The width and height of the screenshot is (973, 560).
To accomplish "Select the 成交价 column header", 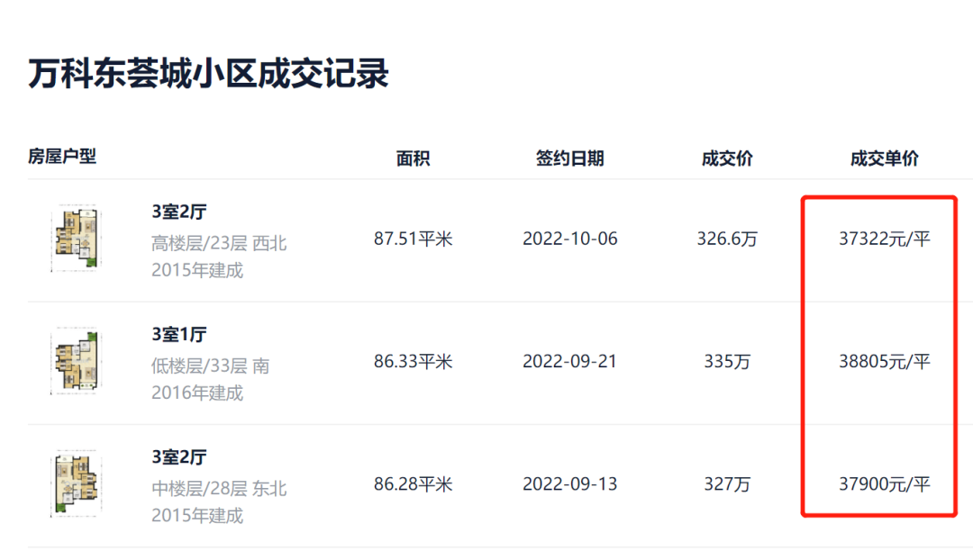I will point(727,158).
